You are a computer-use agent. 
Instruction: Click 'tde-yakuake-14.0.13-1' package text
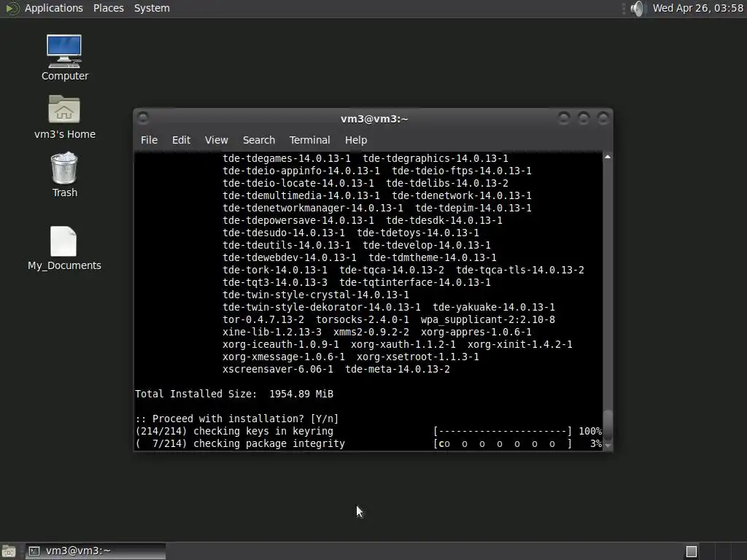point(494,307)
